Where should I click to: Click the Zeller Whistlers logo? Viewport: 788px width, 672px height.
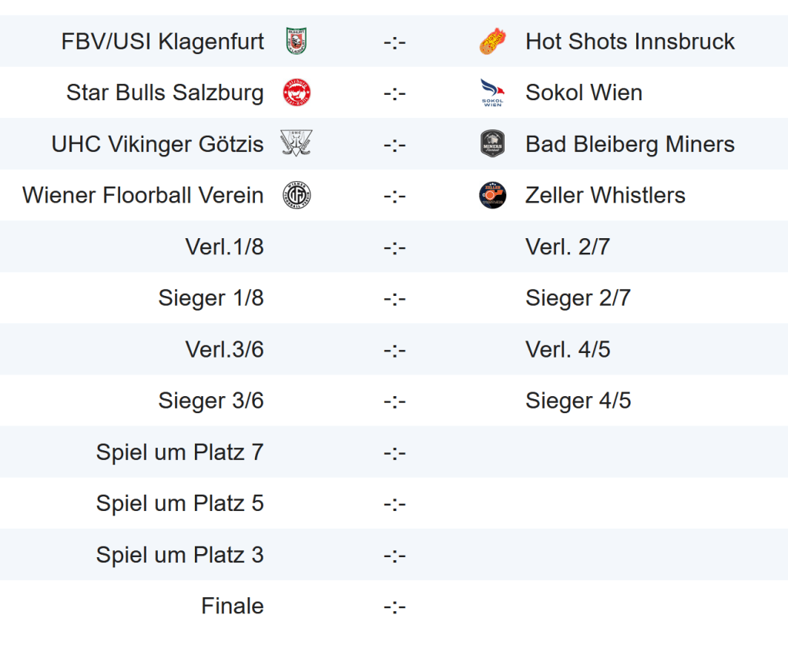pyautogui.click(x=492, y=195)
